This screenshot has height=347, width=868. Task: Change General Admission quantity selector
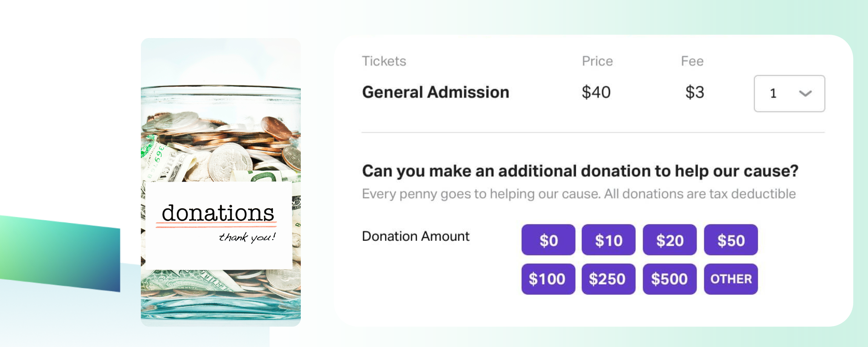pos(789,93)
